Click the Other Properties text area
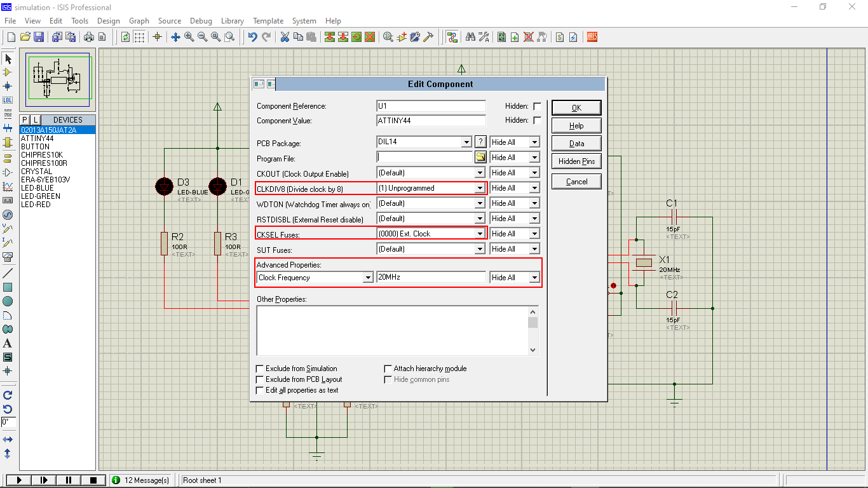The height and width of the screenshot is (488, 868). click(392, 330)
